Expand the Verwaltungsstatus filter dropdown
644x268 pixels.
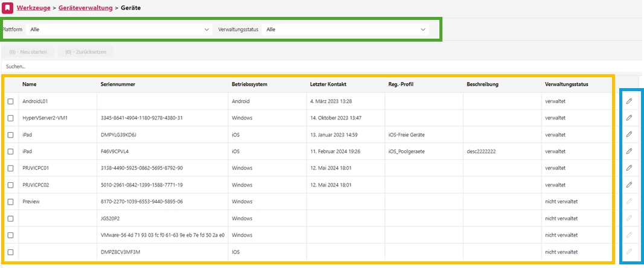345,29
